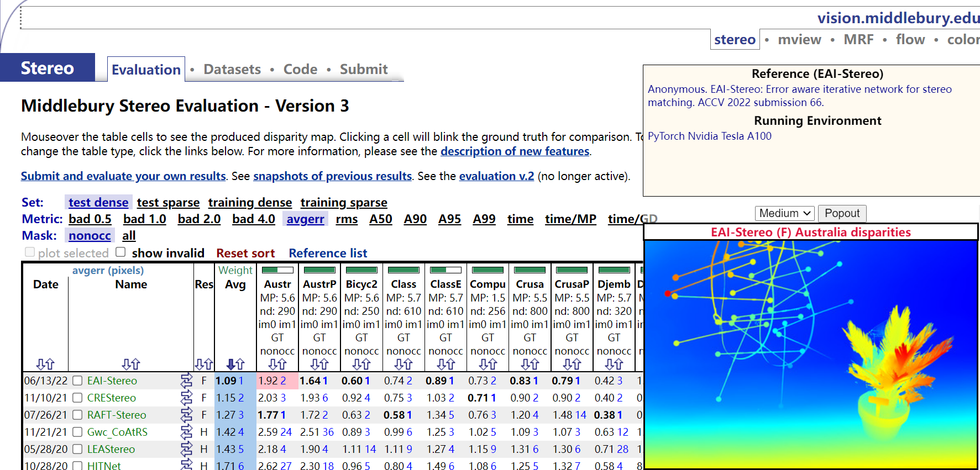Click RAFT-Stereo row move arrows icon
Screen dimensions: 980x470
click(x=187, y=415)
